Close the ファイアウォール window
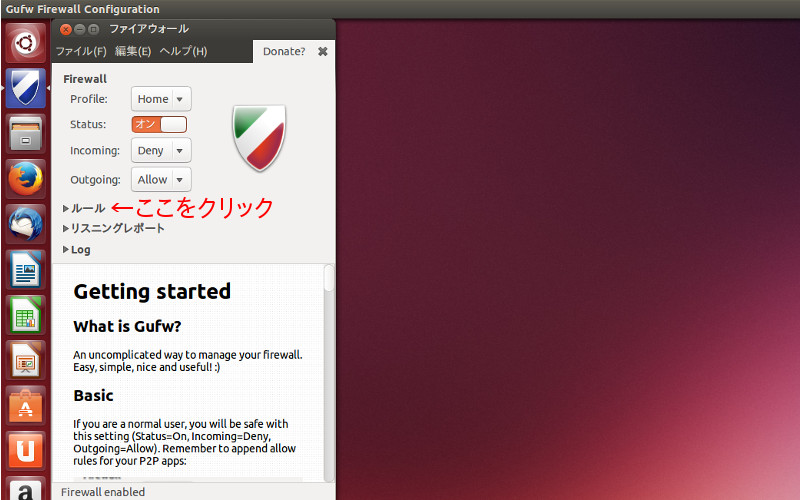800x500 pixels. pyautogui.click(x=66, y=30)
